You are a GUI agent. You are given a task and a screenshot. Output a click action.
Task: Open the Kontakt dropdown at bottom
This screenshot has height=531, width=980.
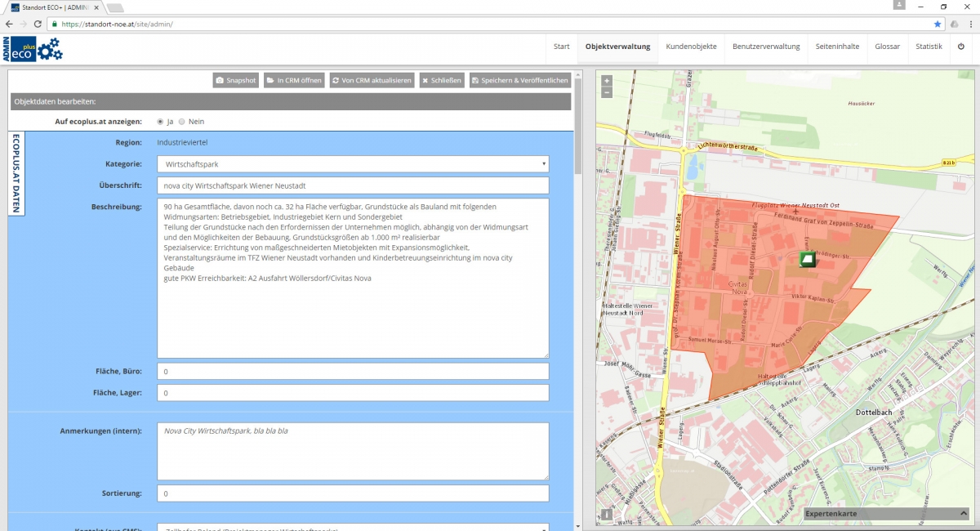pyautogui.click(x=353, y=528)
